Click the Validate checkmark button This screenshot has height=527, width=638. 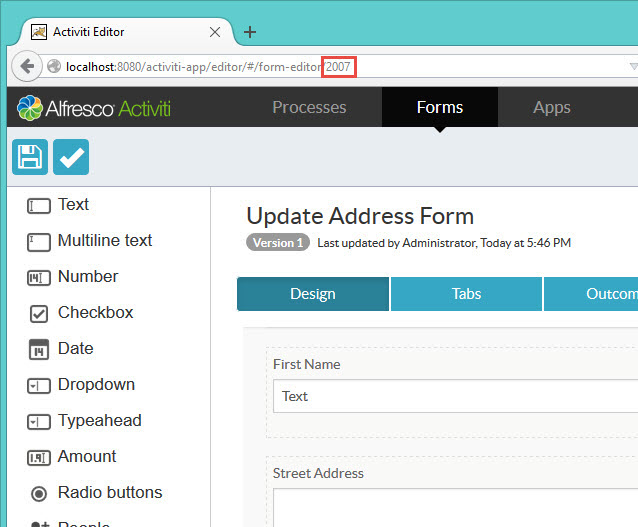71,157
